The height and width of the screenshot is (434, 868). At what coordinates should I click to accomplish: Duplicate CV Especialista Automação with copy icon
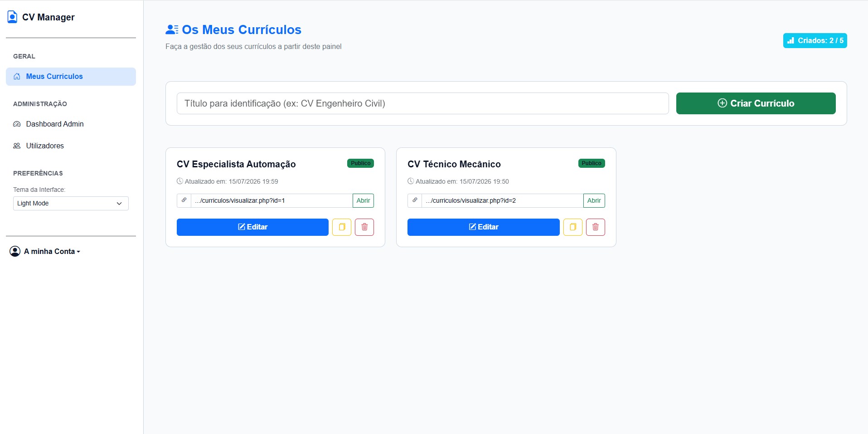(x=342, y=227)
